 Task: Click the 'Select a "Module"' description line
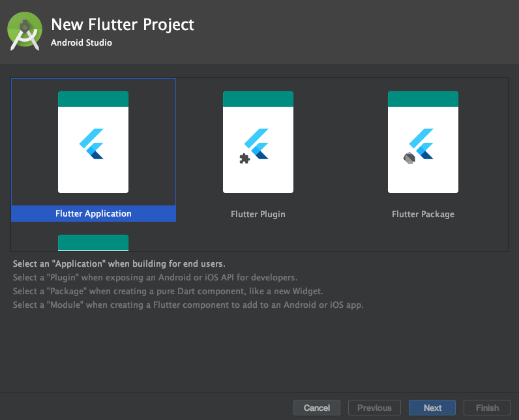coord(188,305)
